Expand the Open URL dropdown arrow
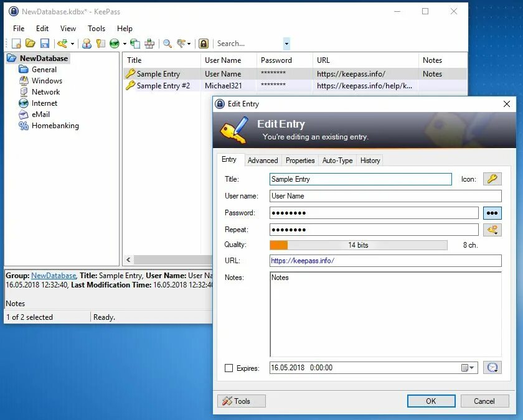The width and height of the screenshot is (523, 420). tap(125, 44)
